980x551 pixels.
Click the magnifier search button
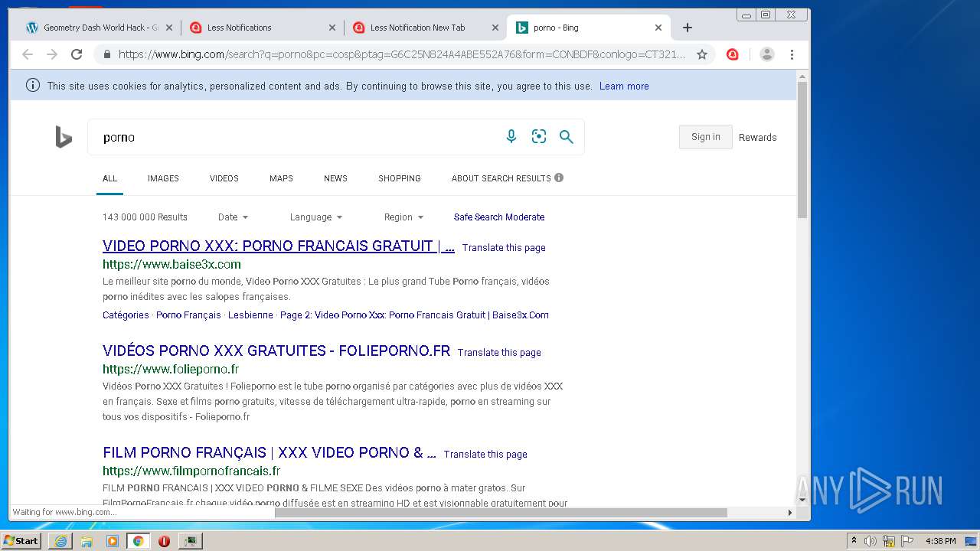click(x=567, y=136)
